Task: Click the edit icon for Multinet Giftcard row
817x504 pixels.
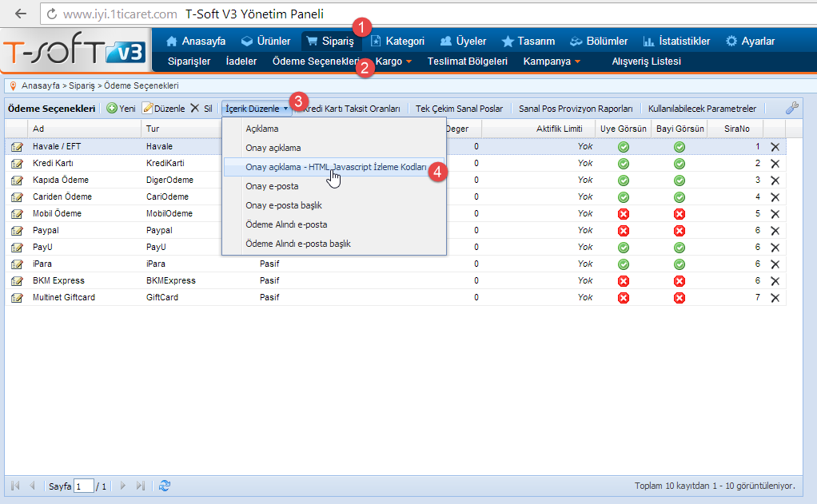Action: coord(17,298)
